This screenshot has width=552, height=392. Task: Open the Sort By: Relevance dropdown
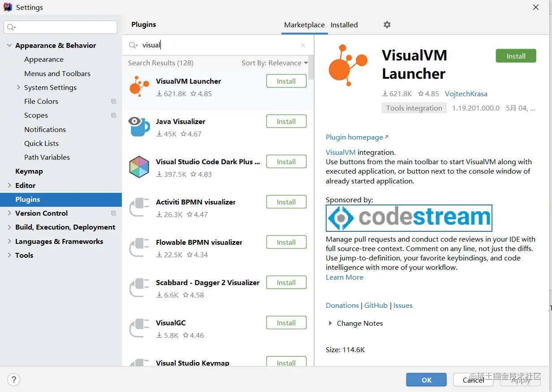point(275,63)
